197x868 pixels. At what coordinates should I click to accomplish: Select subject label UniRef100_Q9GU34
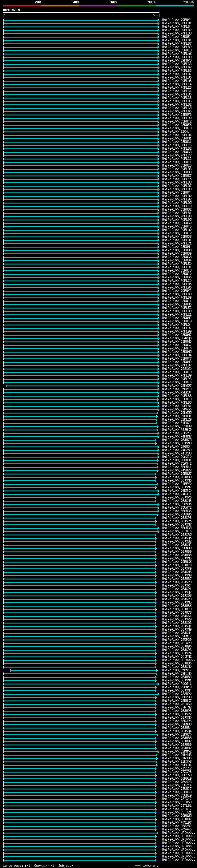click(177, 447)
